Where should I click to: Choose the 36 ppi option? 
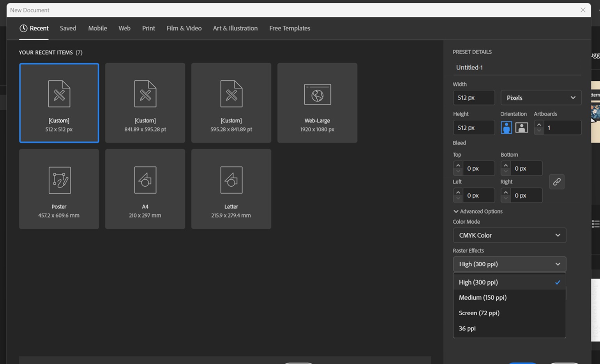coord(510,328)
